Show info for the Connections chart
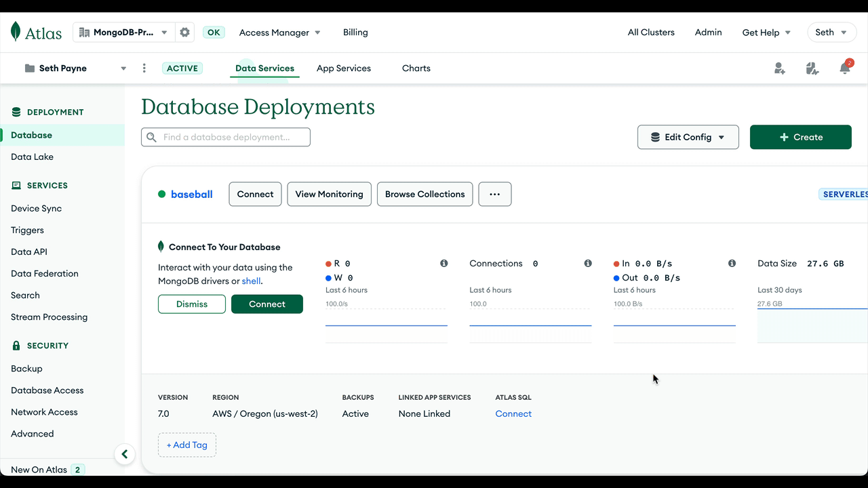 (588, 263)
